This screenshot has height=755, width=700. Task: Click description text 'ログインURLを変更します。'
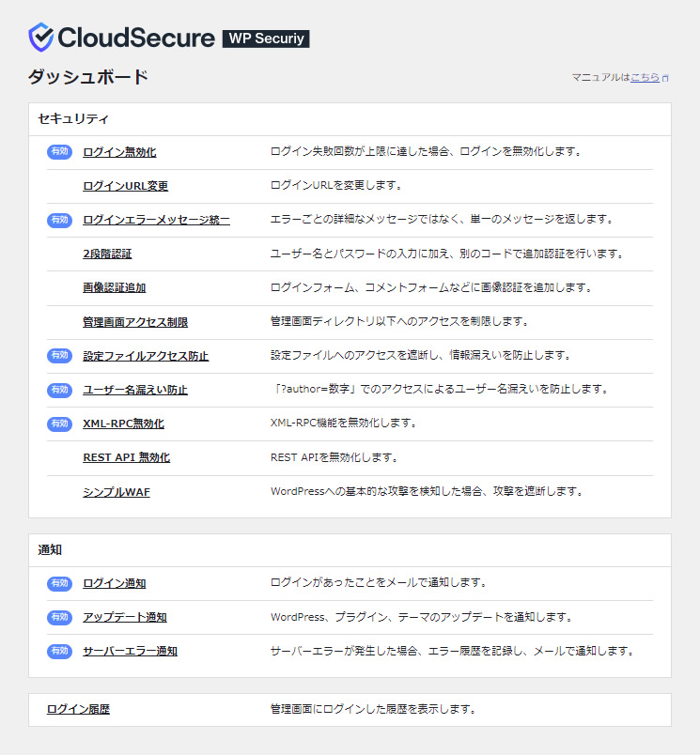pos(336,185)
